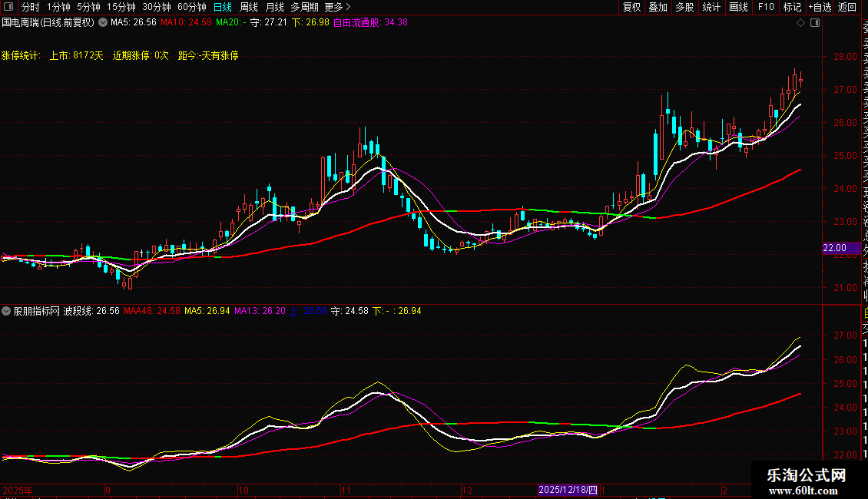Select the 60分钟 period tab
Screen dimensions: 868x499
(192, 7)
